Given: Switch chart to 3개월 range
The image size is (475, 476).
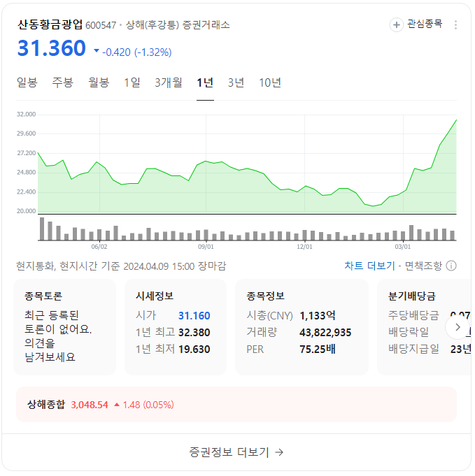Looking at the screenshot, I should point(169,82).
